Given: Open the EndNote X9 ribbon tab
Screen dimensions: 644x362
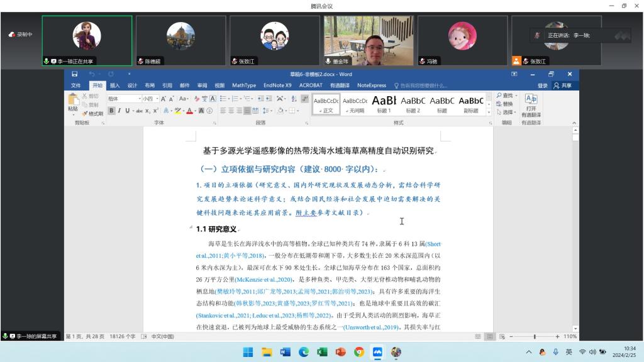Looking at the screenshot, I should pos(277,85).
